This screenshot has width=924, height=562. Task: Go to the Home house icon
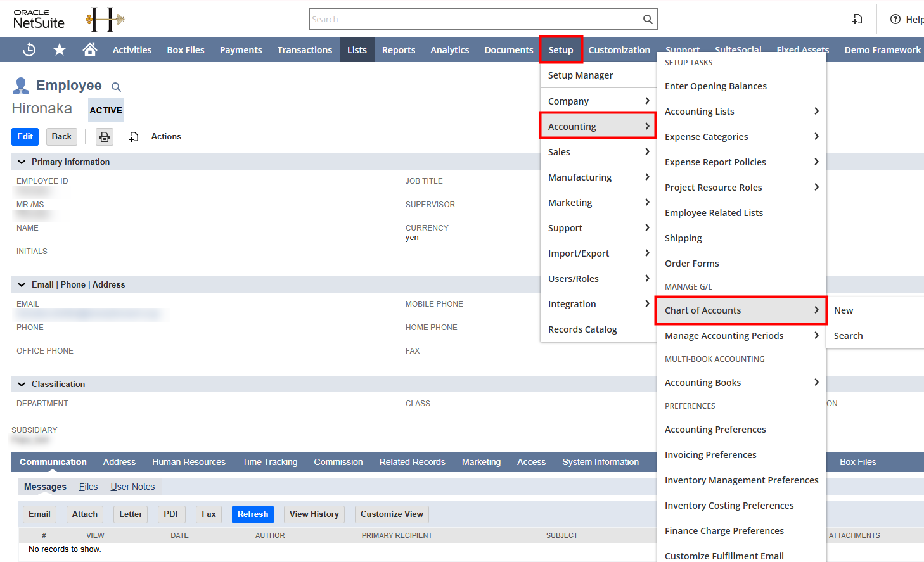point(90,49)
